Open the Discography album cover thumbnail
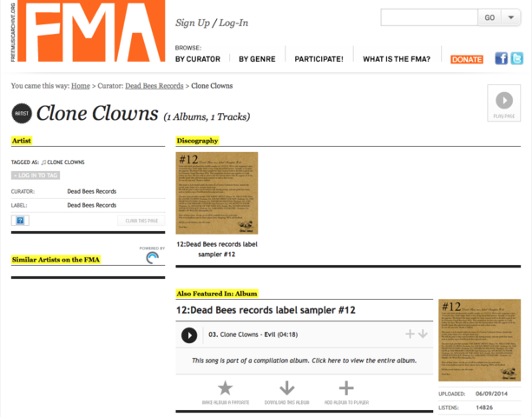Image resolution: width=532 pixels, height=417 pixels. point(217,193)
